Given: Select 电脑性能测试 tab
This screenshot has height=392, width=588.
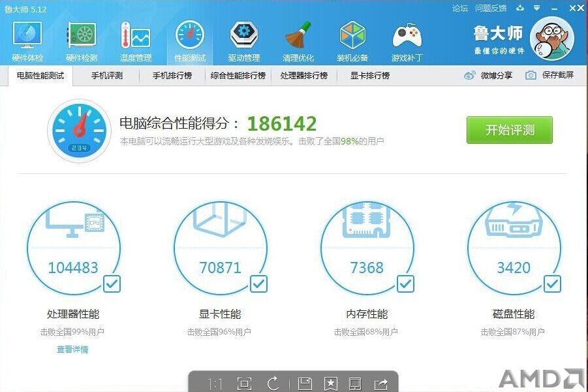Looking at the screenshot, I should pos(40,76).
